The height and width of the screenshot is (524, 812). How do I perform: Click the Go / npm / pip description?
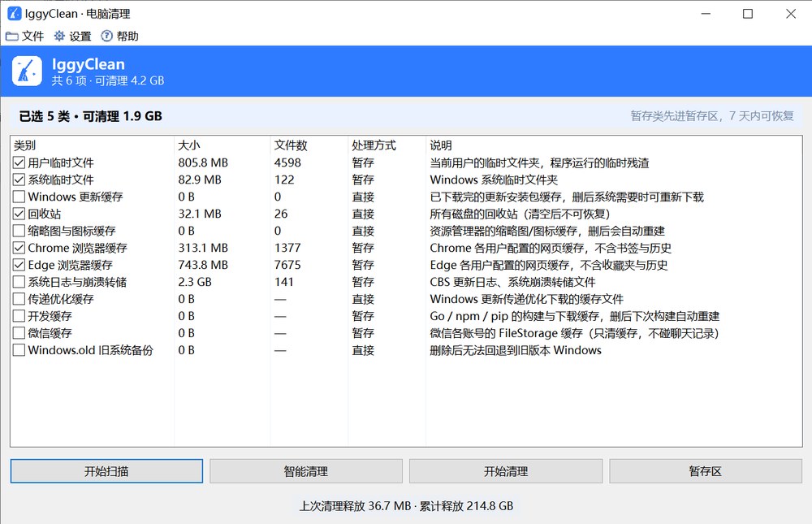575,316
